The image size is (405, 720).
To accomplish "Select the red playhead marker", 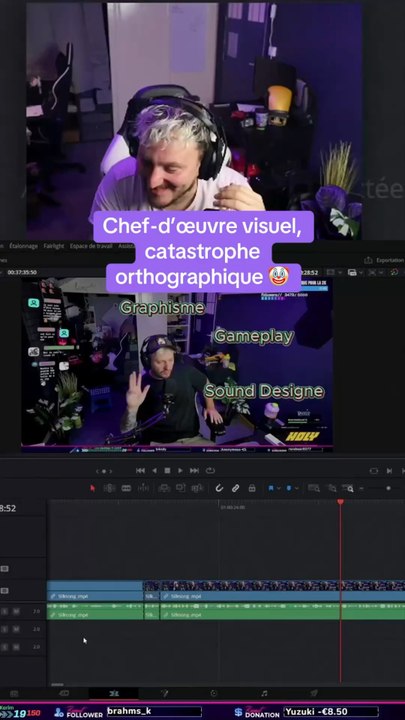I will click(340, 502).
